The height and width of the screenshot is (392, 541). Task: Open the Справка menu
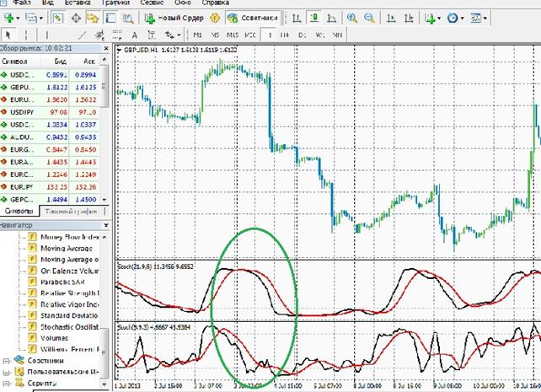click(x=215, y=3)
